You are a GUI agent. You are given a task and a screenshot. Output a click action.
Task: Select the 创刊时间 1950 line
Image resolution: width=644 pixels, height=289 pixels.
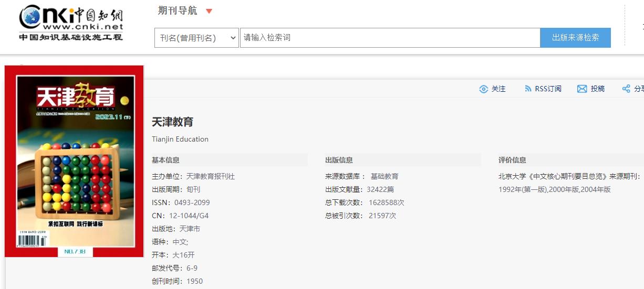point(177,281)
